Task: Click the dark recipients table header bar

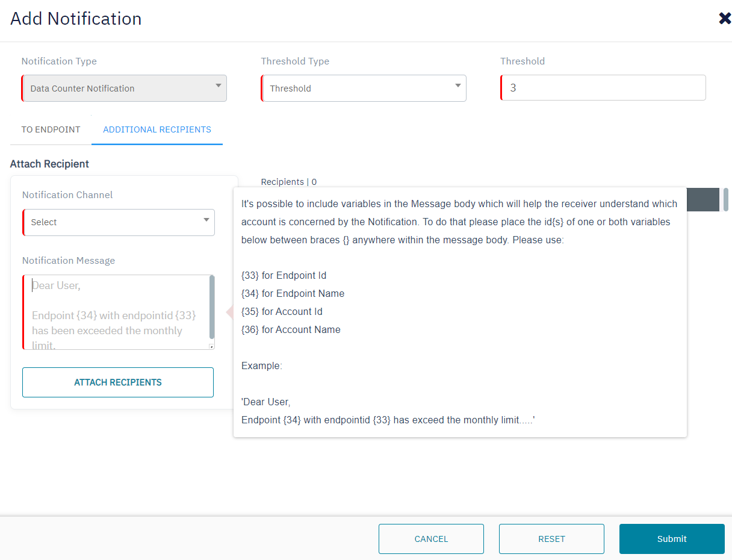Action: (x=703, y=199)
